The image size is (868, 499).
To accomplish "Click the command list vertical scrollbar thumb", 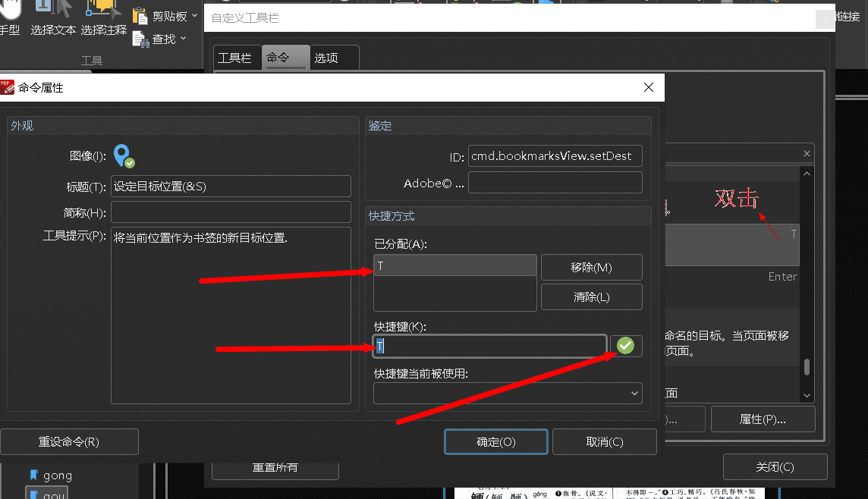I will tap(807, 367).
